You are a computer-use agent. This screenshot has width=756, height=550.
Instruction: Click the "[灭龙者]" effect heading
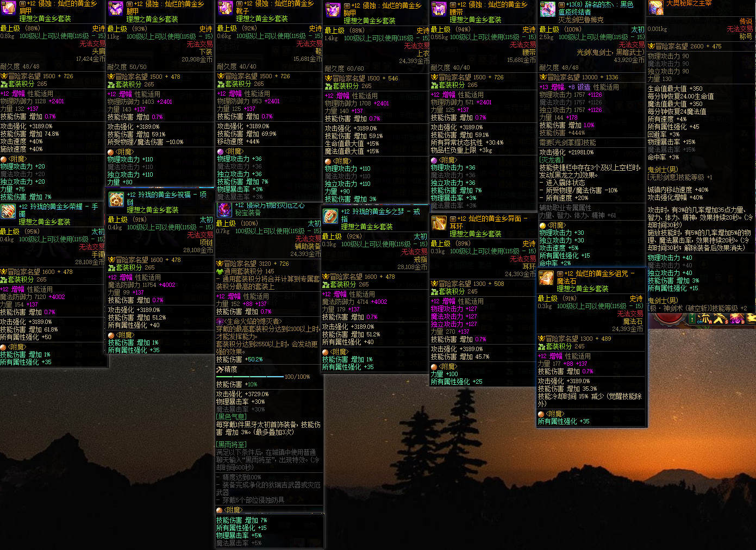552,160
